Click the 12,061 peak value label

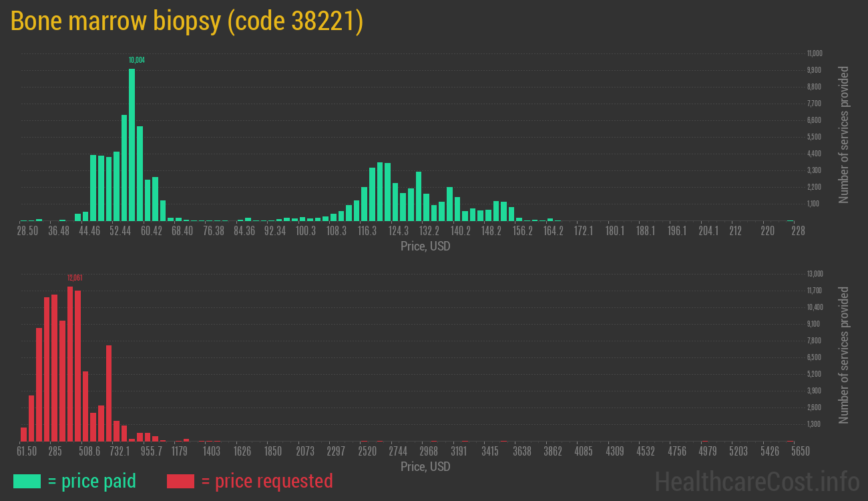(x=75, y=277)
